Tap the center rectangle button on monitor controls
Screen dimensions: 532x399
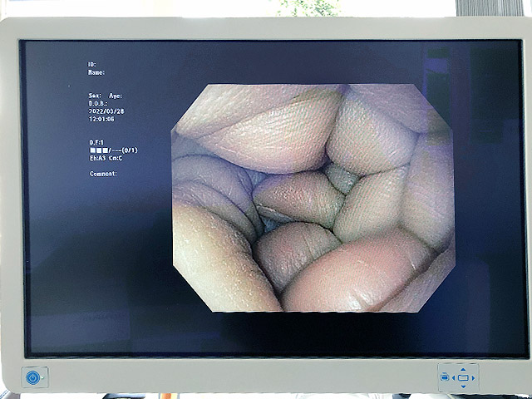coord(463,378)
